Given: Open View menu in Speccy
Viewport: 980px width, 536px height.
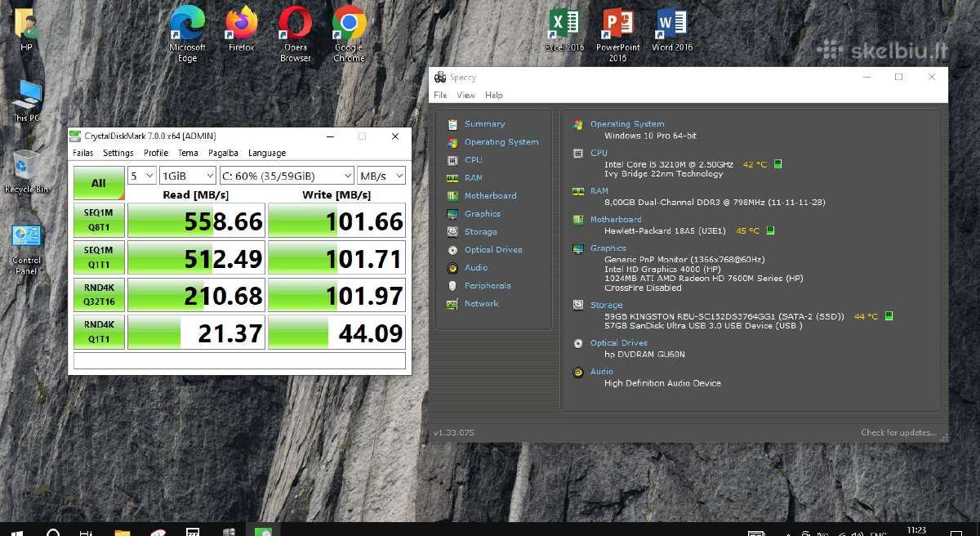Looking at the screenshot, I should pyautogui.click(x=465, y=96).
